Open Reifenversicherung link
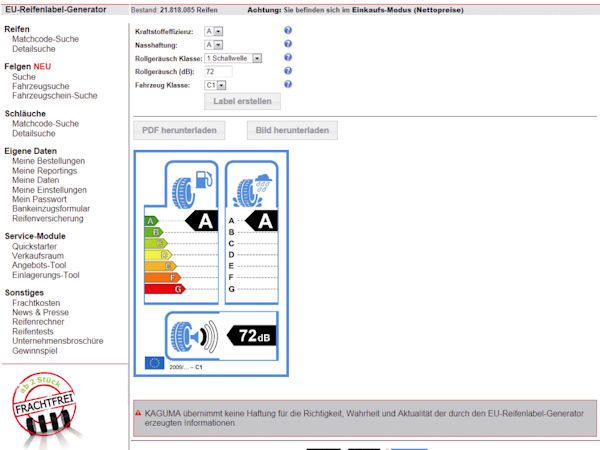Screen dimensions: 600x450 point(48,219)
